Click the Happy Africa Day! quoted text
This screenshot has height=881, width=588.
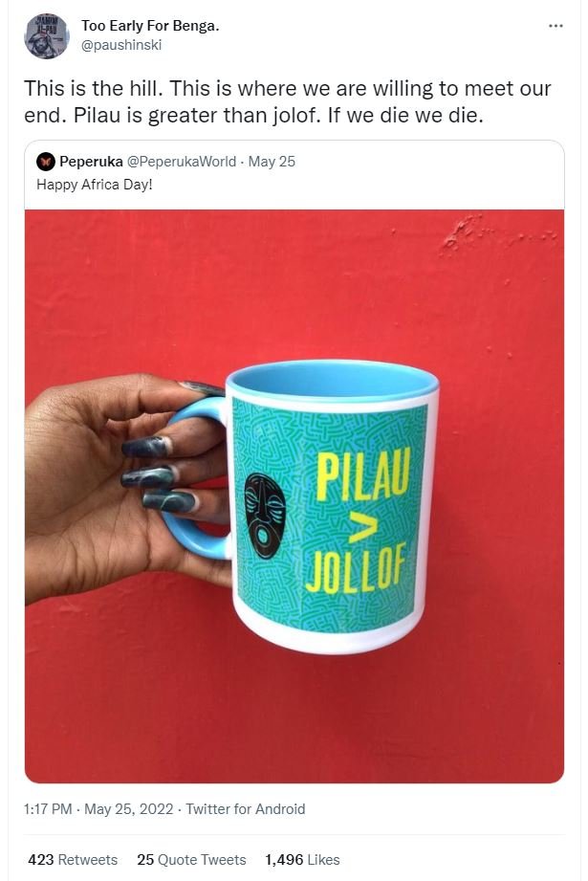pyautogui.click(x=95, y=185)
